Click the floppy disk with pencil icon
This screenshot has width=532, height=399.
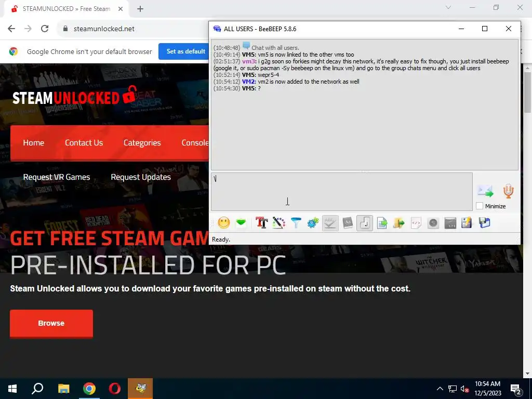pos(467,223)
